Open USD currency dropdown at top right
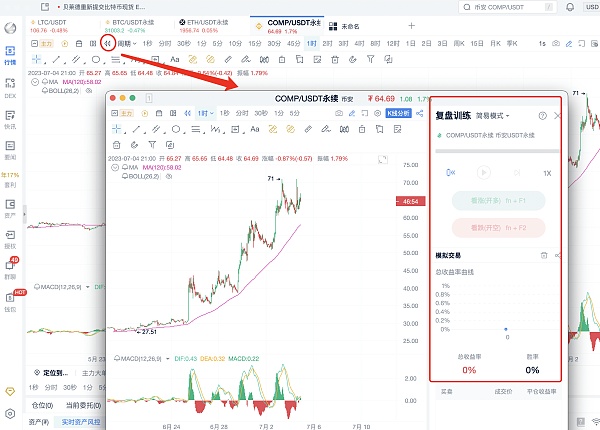Viewport: 600px width, 430px height. [x=592, y=7]
